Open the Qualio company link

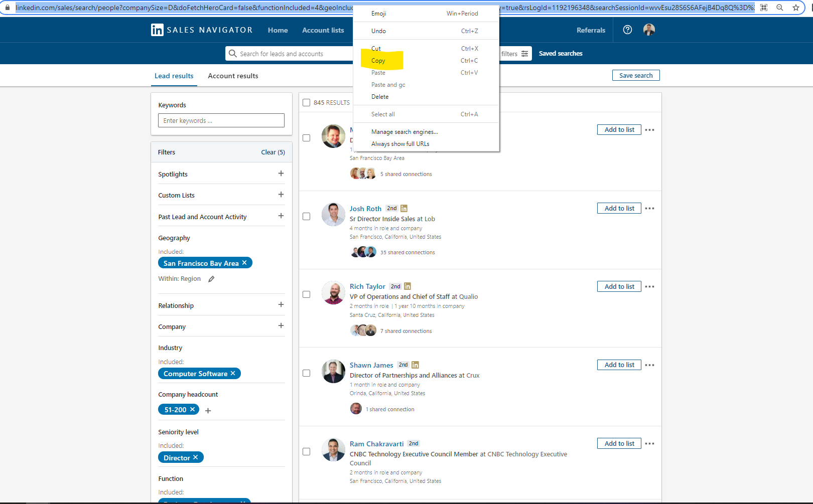coord(468,297)
